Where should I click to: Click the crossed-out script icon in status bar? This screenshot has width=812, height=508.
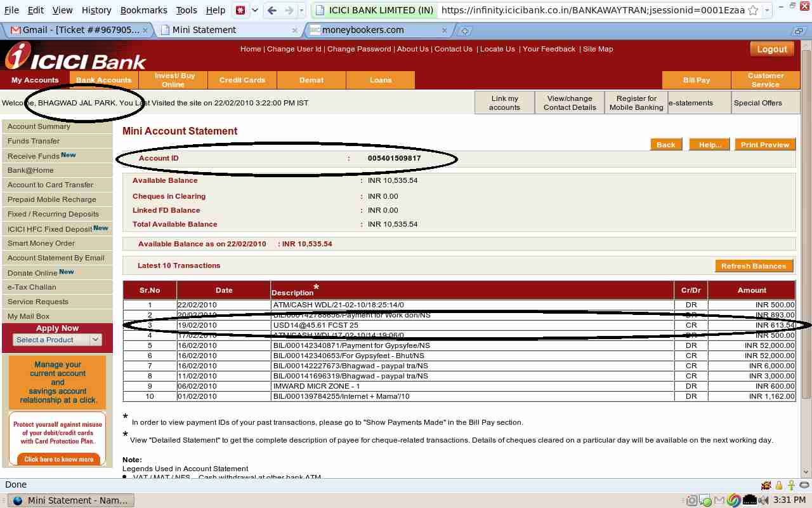pyautogui.click(x=766, y=485)
